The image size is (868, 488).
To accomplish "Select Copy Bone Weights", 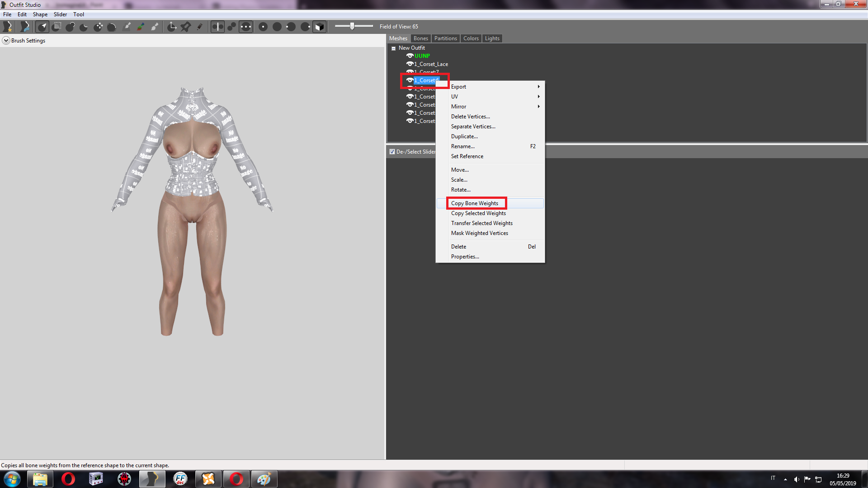I will 490,203.
